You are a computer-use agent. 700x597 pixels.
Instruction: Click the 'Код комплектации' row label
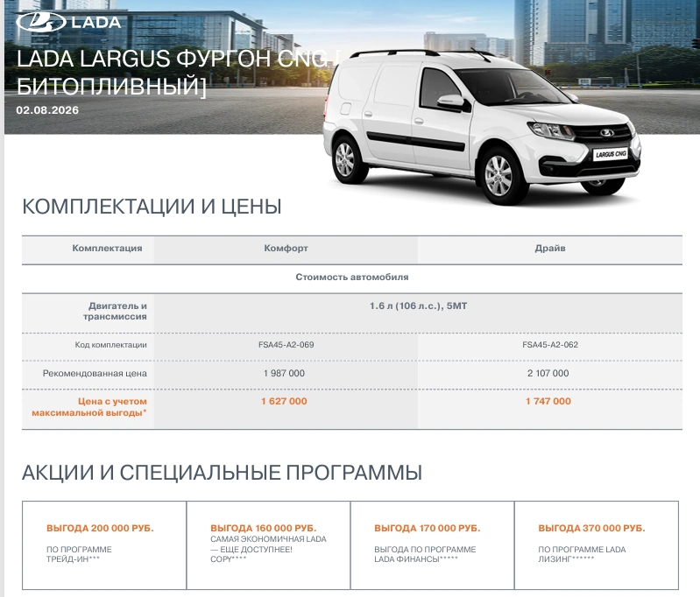(x=110, y=345)
